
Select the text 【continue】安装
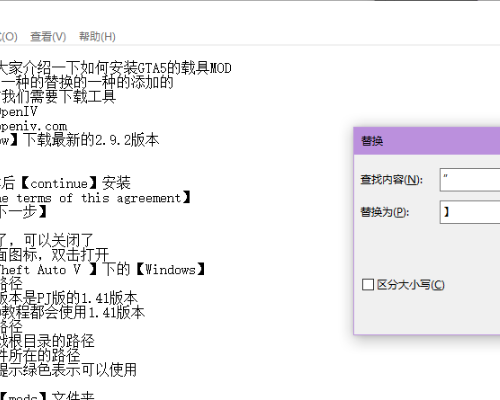click(x=76, y=183)
